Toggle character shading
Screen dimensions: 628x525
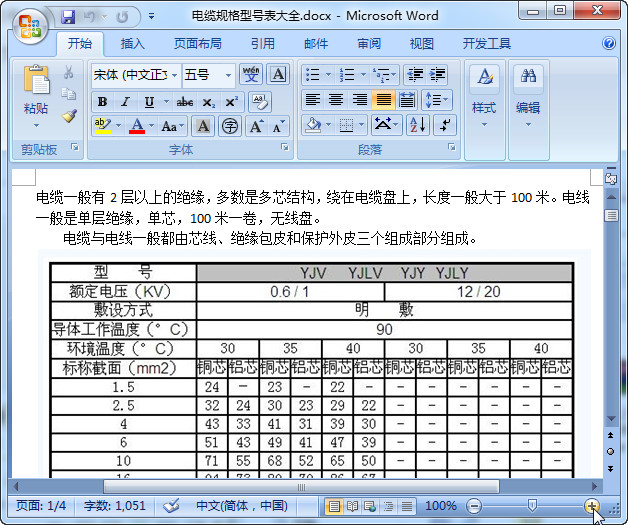(x=203, y=126)
